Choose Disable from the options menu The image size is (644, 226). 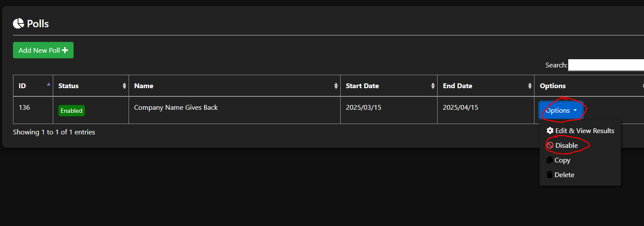(x=567, y=146)
